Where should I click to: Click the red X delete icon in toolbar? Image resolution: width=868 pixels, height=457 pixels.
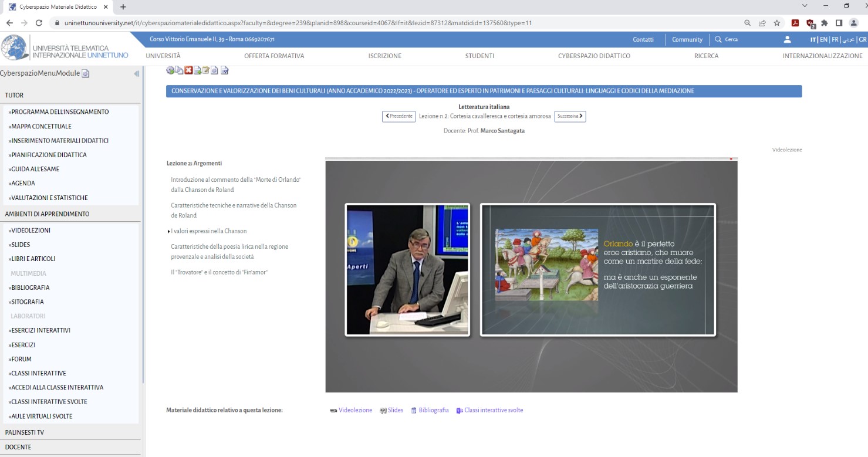tap(188, 70)
